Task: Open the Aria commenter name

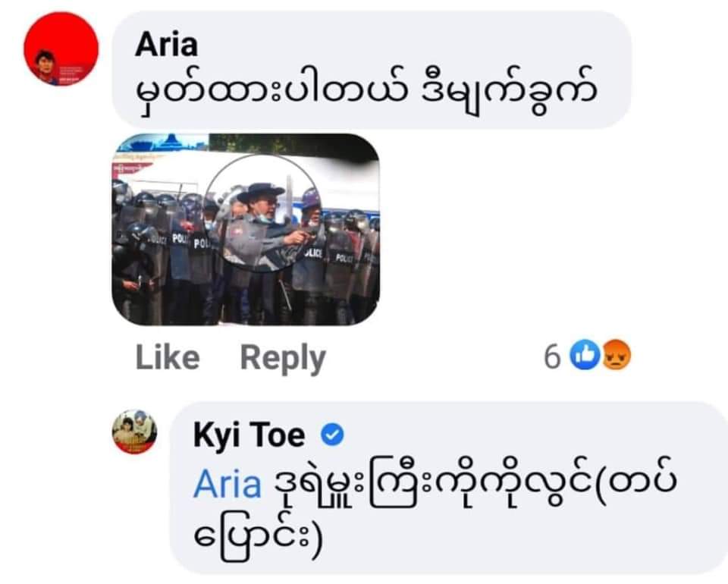Action: click(x=167, y=45)
